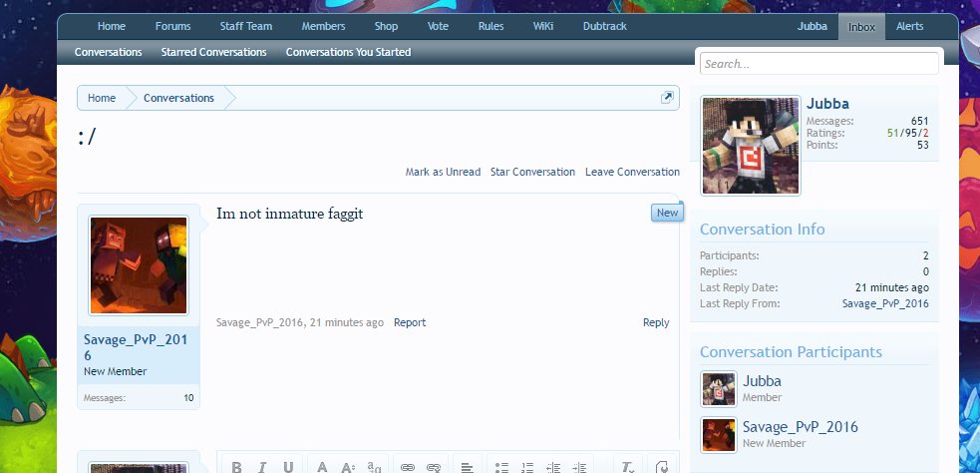The height and width of the screenshot is (473, 980).
Task: Open the Home menu item
Action: (x=112, y=26)
